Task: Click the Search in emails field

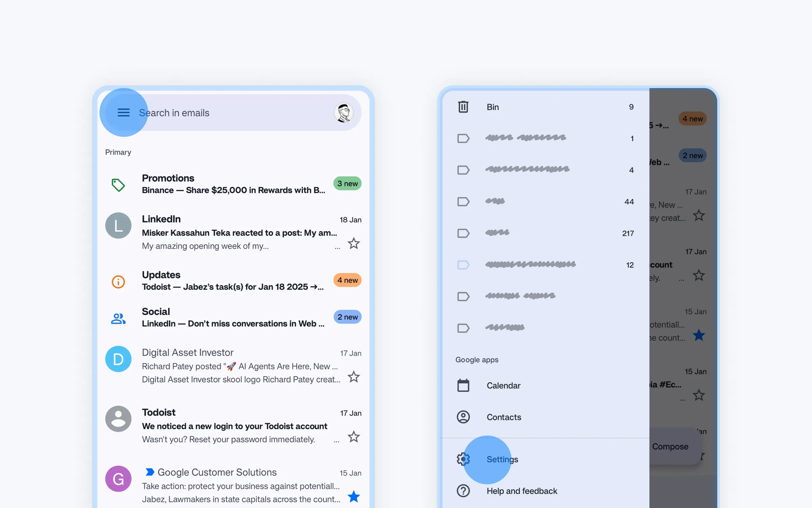Action: (x=233, y=113)
